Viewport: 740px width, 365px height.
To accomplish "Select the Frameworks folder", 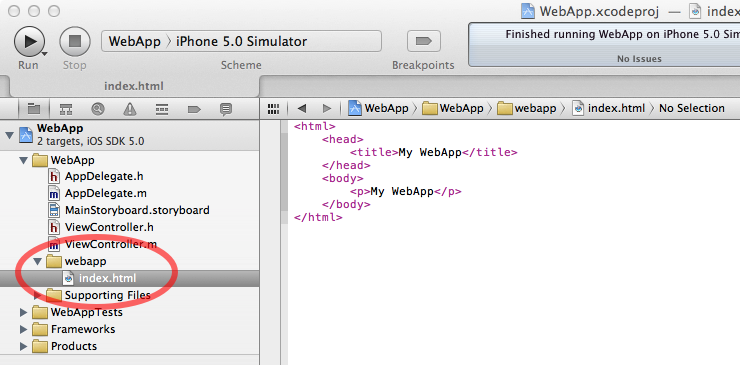I will tap(130, 329).
